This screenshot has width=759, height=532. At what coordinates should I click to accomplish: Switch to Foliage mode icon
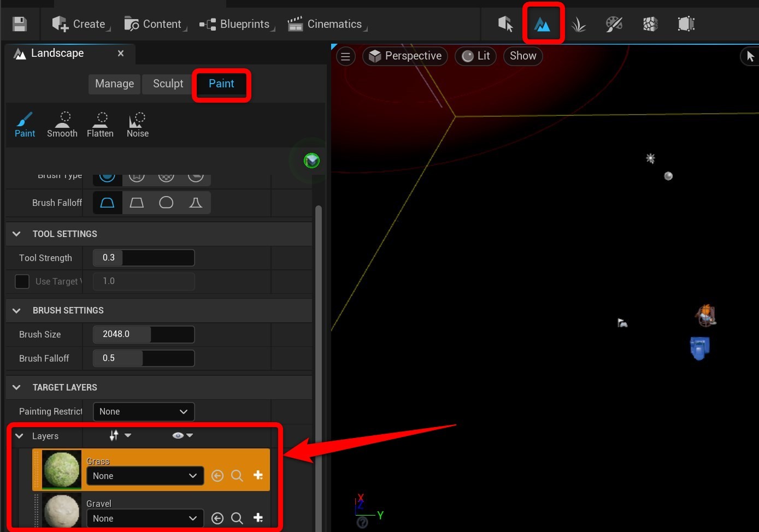point(578,24)
